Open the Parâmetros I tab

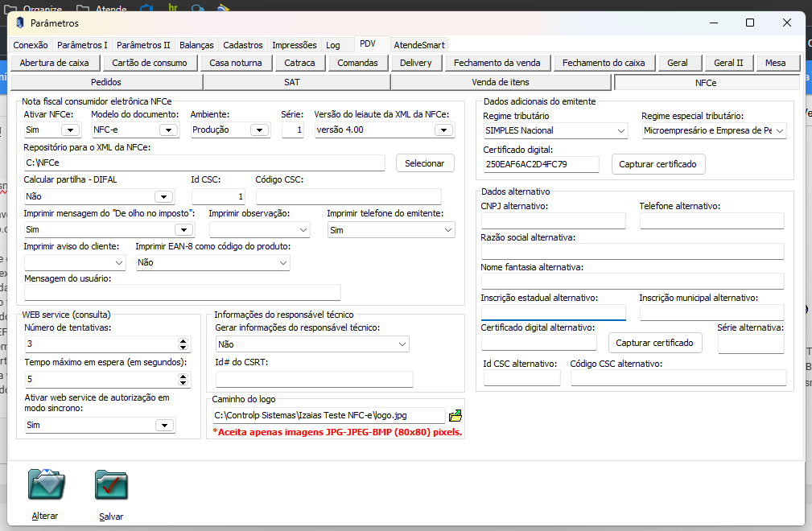point(82,45)
